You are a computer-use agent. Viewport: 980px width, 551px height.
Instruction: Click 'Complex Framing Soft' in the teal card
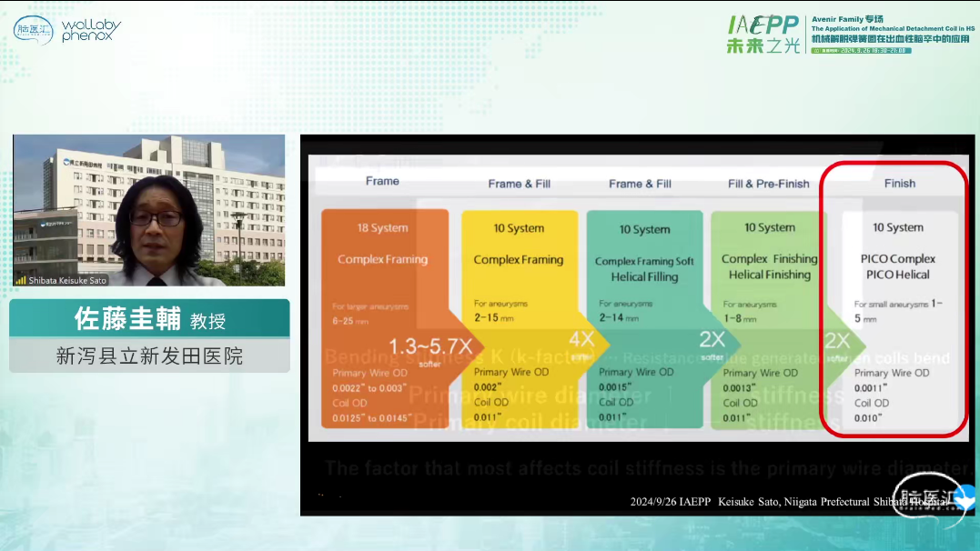coord(644,261)
